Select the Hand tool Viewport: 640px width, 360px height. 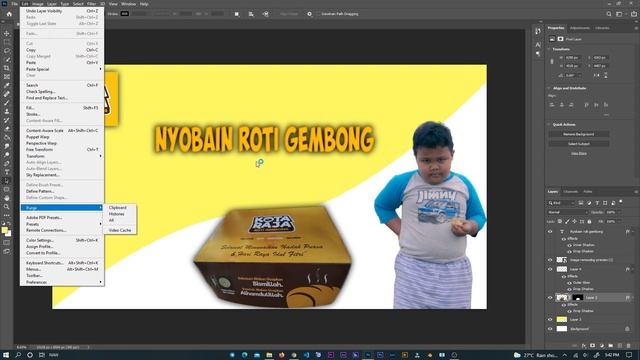click(x=7, y=198)
